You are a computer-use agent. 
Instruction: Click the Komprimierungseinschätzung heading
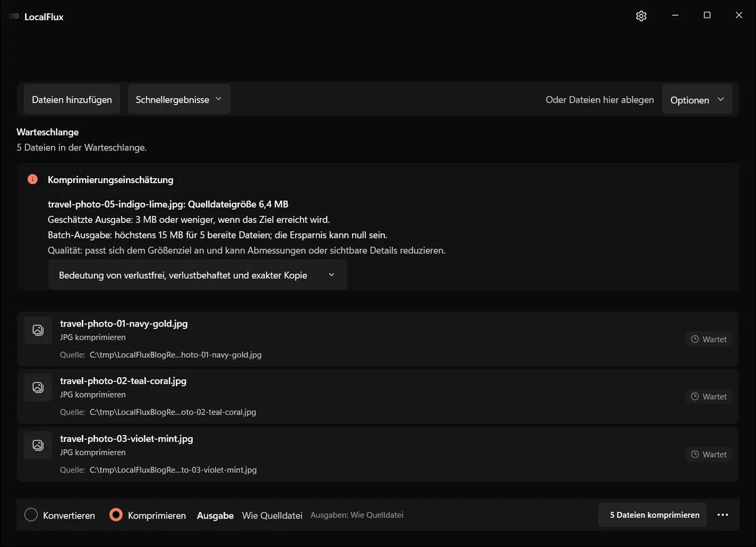coord(110,180)
